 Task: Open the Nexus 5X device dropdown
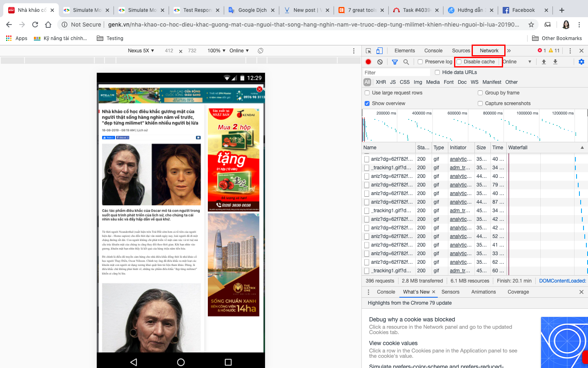coord(141,51)
